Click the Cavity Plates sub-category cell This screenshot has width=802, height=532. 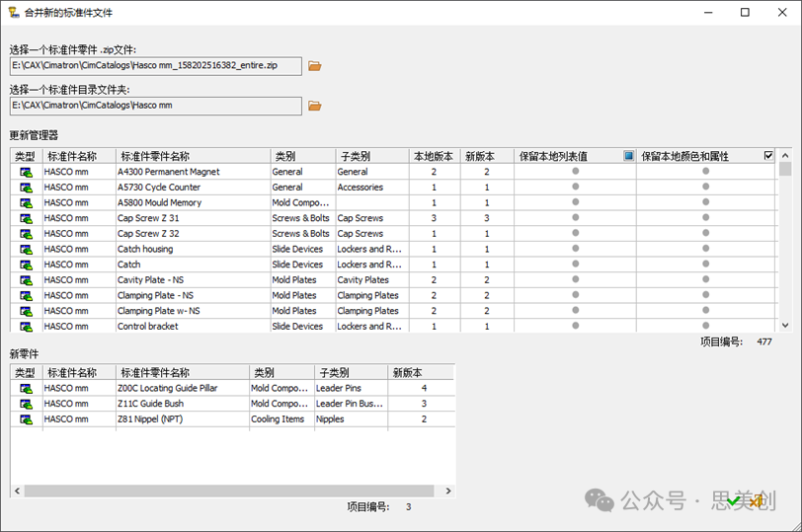tap(372, 279)
